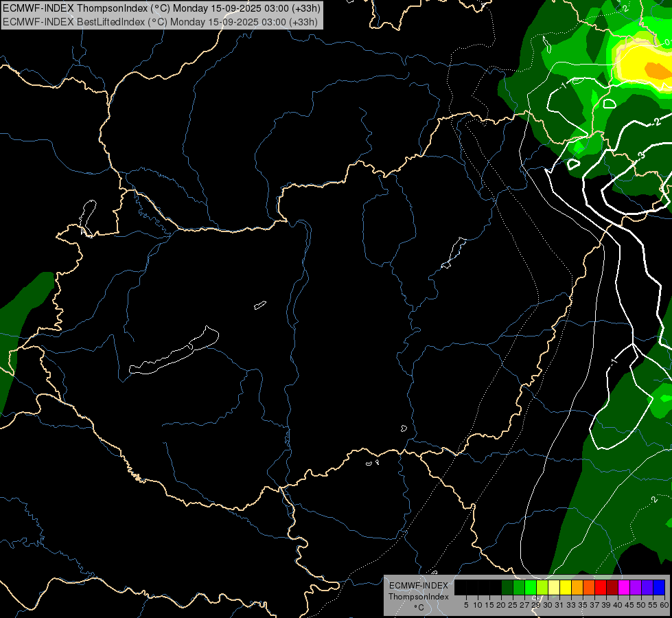The height and width of the screenshot is (618, 672).
Task: Click the BestLiftedIndex title line
Action: point(161,22)
